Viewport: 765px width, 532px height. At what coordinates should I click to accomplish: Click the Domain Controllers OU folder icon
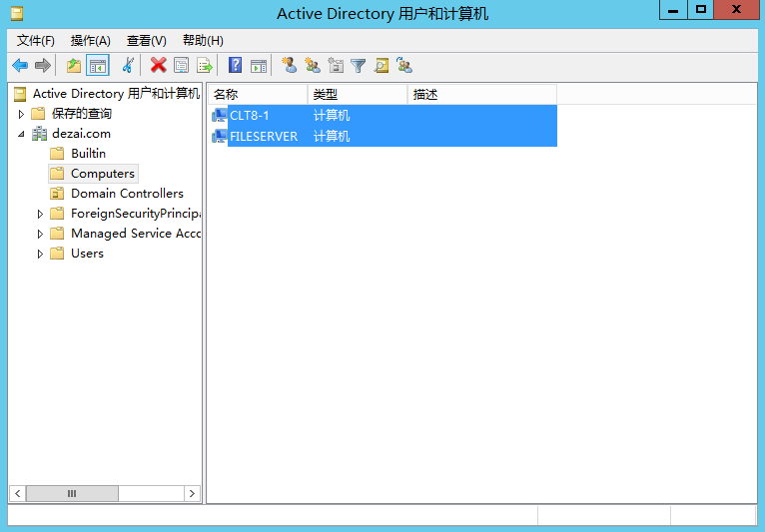[x=57, y=194]
